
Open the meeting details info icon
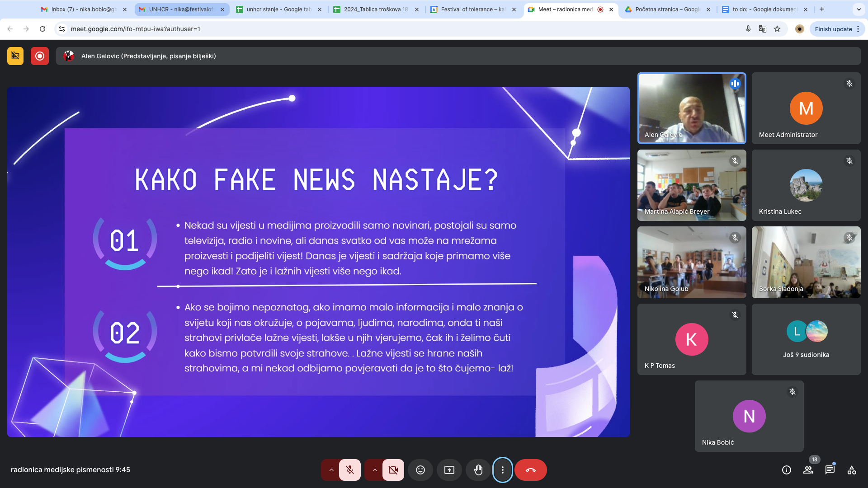pos(786,470)
